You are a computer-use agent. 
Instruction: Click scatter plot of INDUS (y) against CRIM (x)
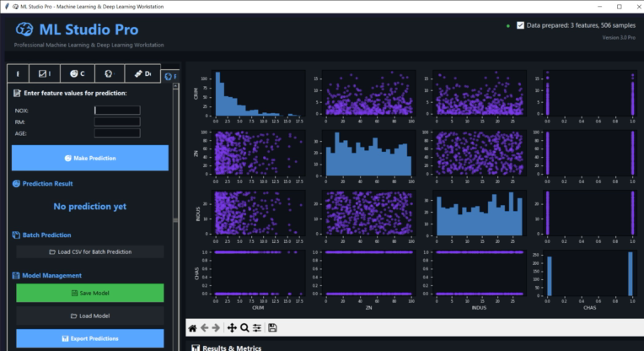[x=258, y=213]
